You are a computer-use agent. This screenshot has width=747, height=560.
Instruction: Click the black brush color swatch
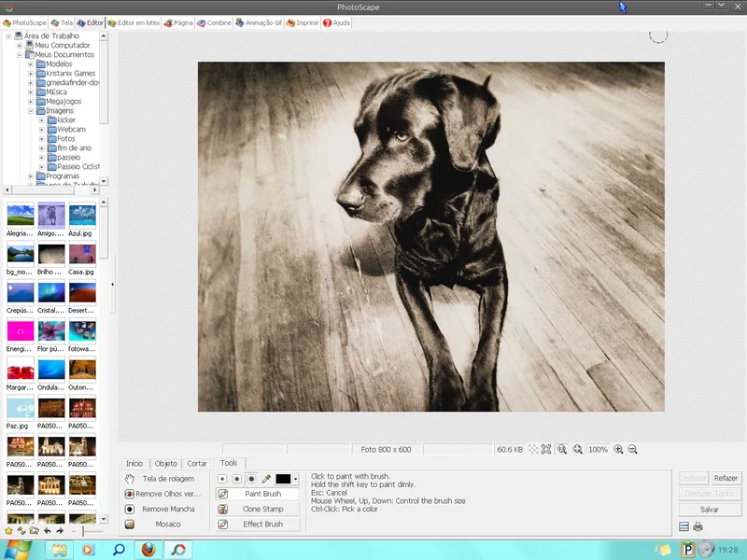coord(283,479)
